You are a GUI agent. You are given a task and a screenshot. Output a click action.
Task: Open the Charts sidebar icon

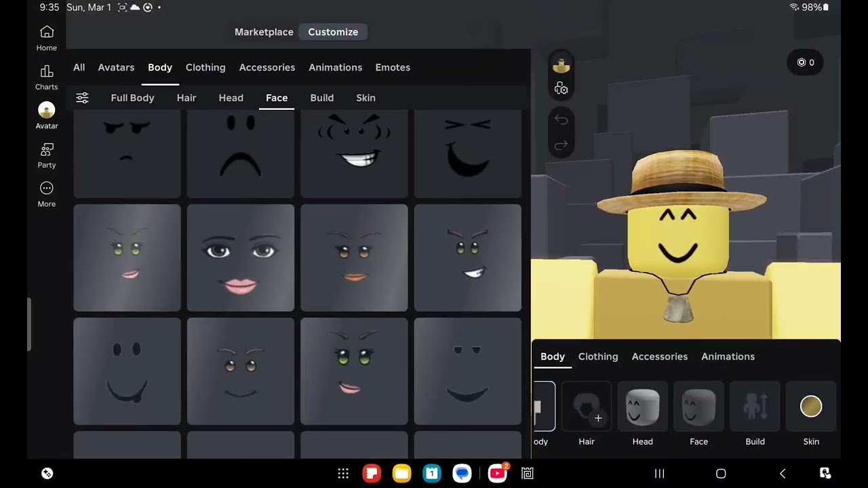point(47,78)
